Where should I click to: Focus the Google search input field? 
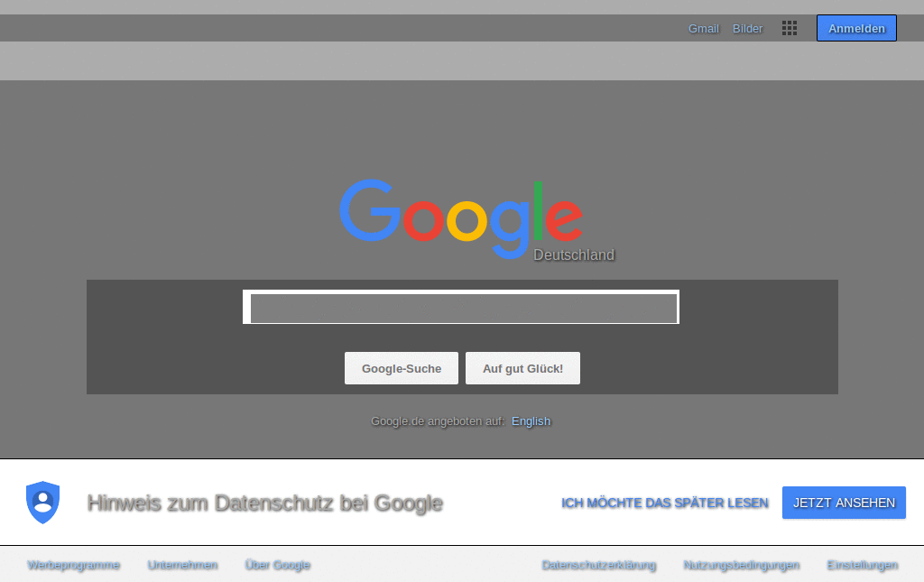tap(461, 307)
